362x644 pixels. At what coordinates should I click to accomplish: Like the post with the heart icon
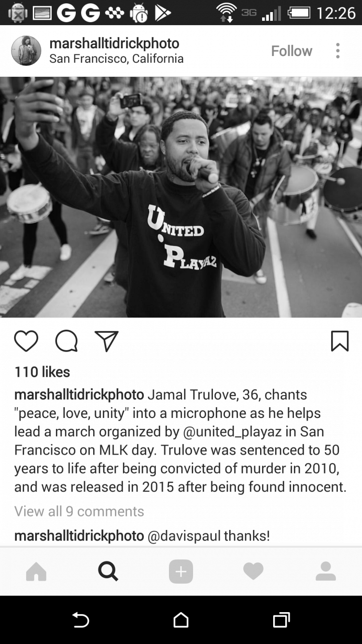pos(26,341)
